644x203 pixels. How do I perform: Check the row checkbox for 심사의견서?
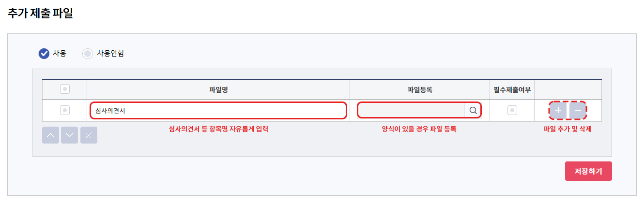pos(65,111)
